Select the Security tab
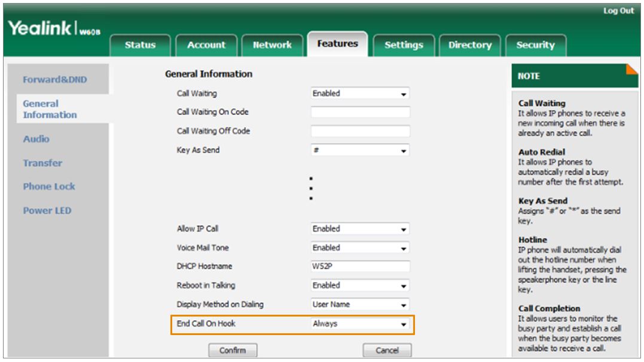Viewport: 644px width, 362px height. (x=535, y=45)
